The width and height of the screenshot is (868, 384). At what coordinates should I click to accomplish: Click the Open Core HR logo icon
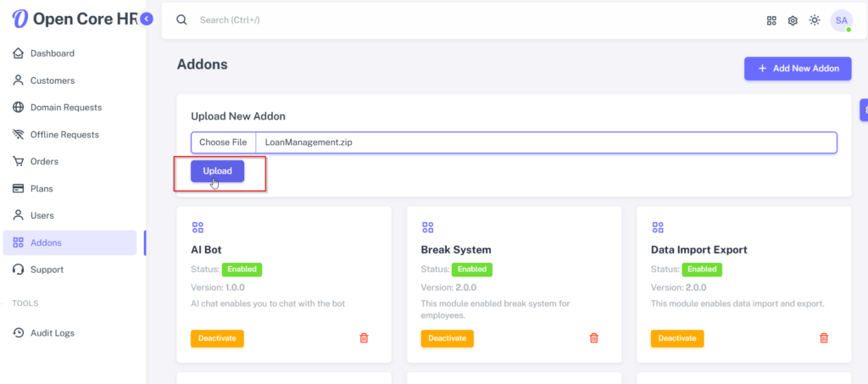[x=20, y=19]
